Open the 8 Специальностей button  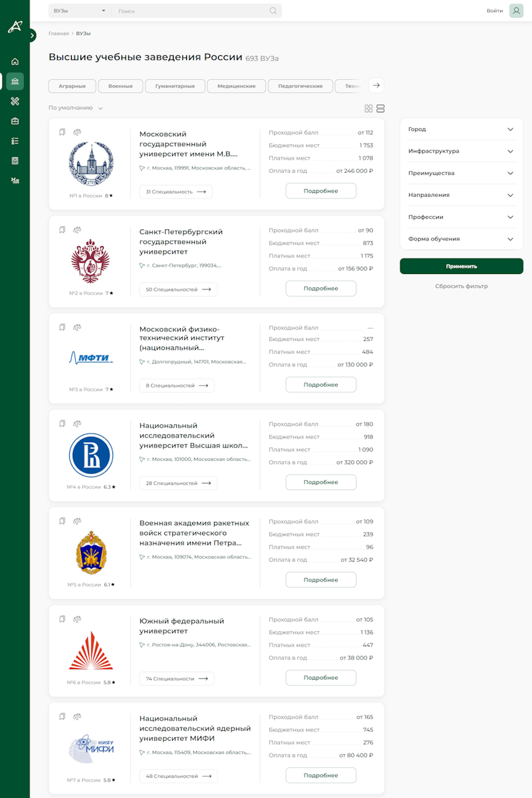coord(177,386)
